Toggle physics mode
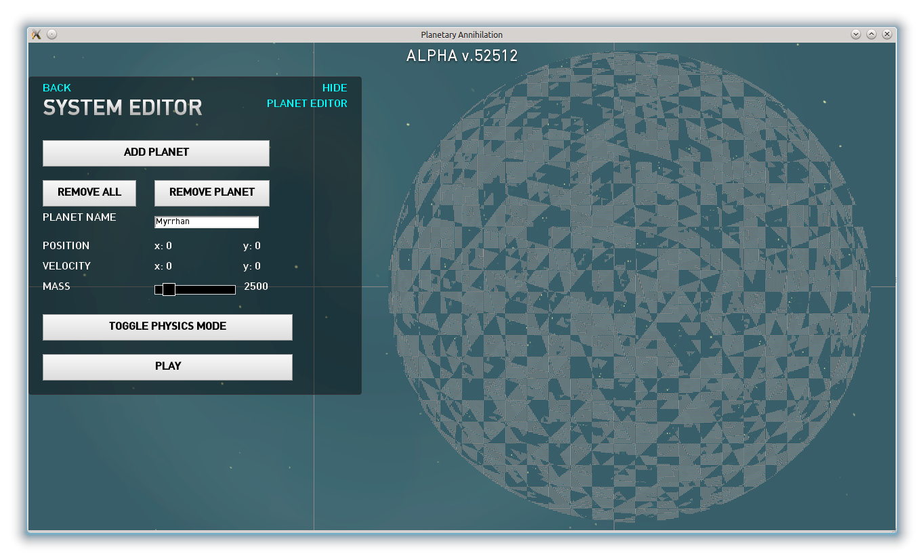Viewport: 924px width, 560px height. click(x=167, y=327)
